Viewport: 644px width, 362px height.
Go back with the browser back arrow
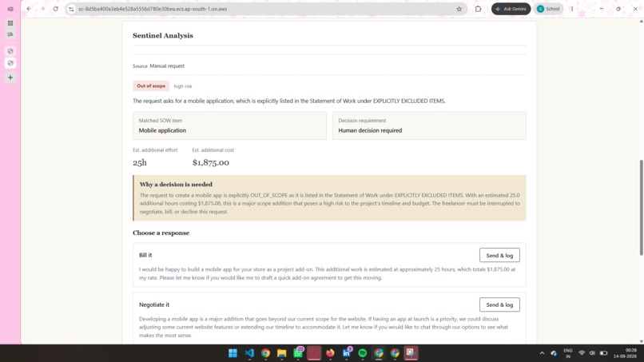29,9
